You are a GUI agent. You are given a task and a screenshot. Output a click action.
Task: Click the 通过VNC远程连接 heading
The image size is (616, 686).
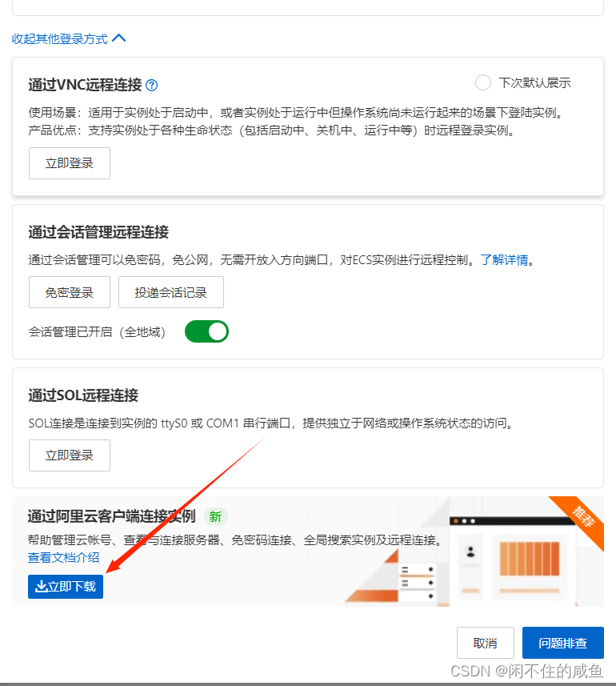pos(86,85)
